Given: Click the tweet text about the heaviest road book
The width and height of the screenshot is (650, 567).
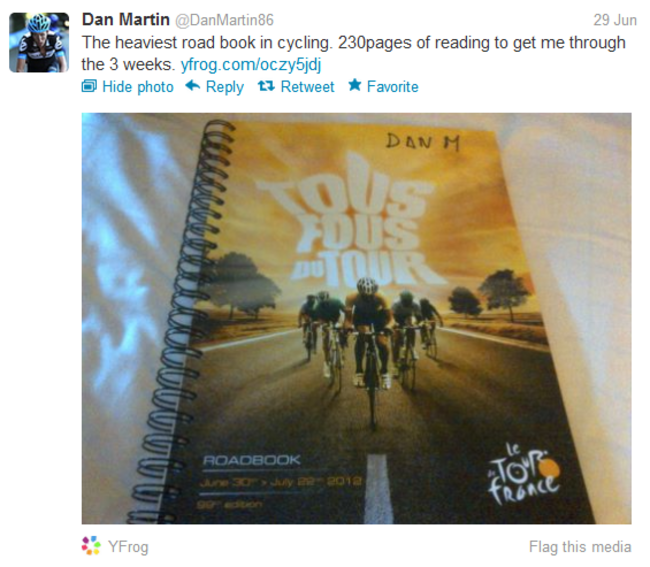Looking at the screenshot, I should tap(353, 53).
